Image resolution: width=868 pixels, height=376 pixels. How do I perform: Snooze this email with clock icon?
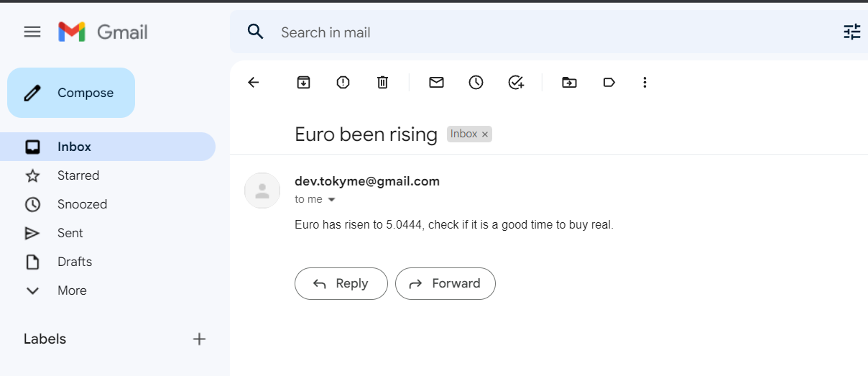pos(476,82)
